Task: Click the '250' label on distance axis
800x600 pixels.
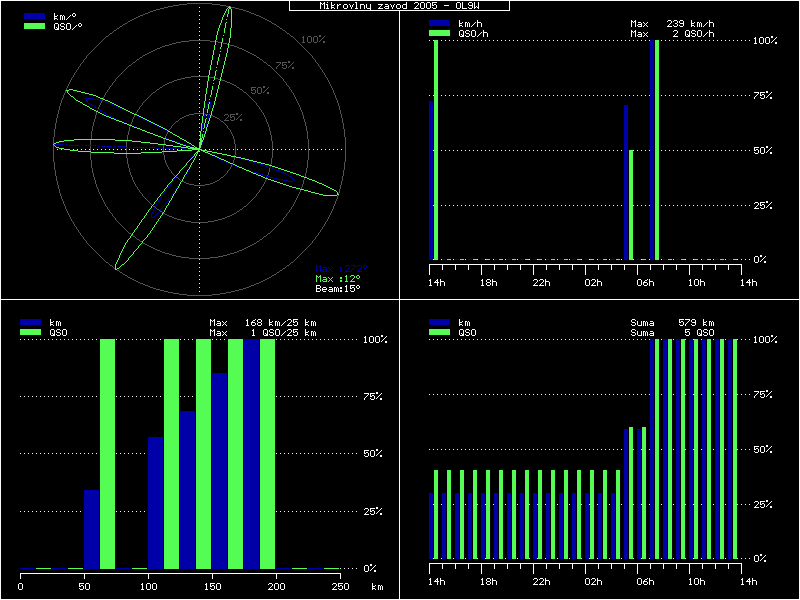Action: pos(340,587)
